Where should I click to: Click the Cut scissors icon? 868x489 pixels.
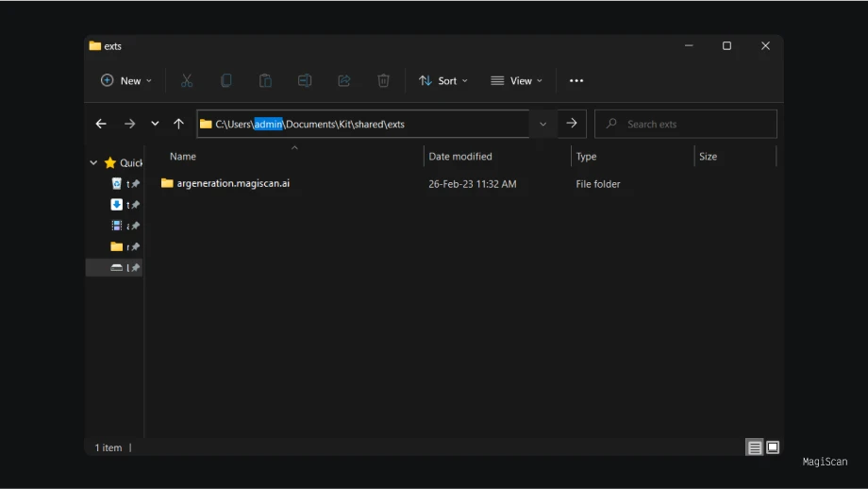187,81
